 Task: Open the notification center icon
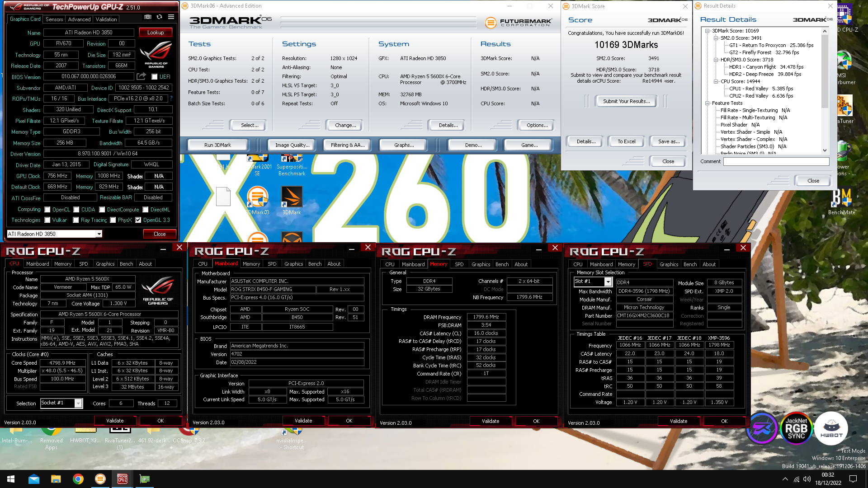853,479
